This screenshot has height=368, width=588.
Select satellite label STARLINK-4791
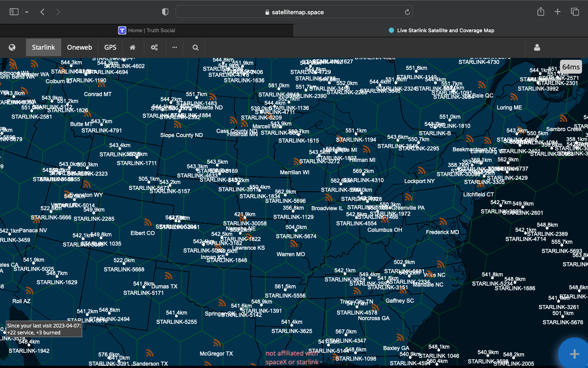pos(102,131)
